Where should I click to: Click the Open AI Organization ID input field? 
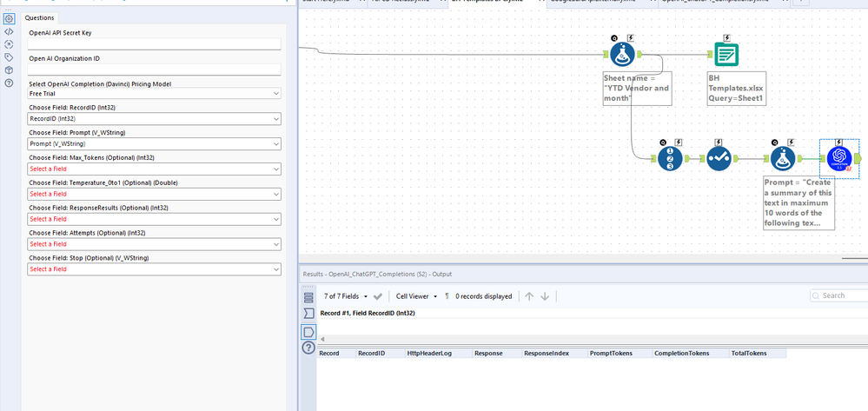[155, 70]
